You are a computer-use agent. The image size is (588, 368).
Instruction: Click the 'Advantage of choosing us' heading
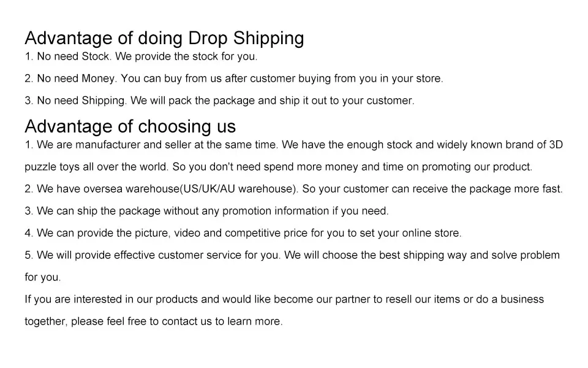(130, 126)
